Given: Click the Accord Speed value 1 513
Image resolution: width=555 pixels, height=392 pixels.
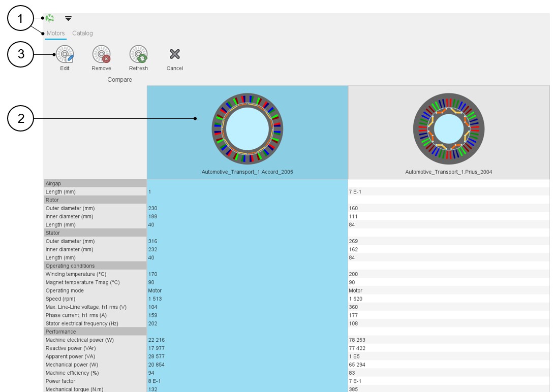Looking at the screenshot, I should click(x=156, y=299).
